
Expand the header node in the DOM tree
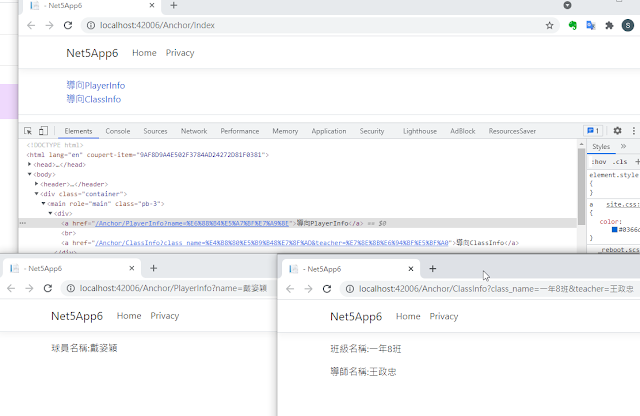pos(36,184)
